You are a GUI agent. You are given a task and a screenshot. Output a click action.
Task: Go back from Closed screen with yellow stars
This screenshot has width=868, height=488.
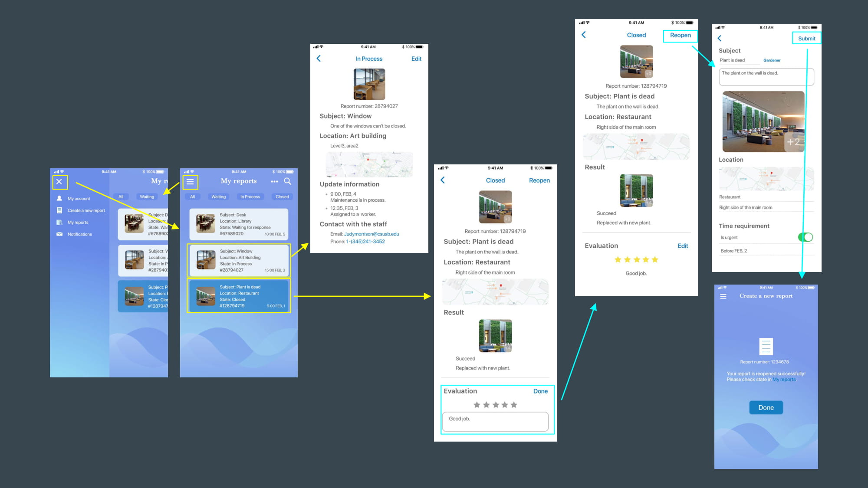click(584, 35)
